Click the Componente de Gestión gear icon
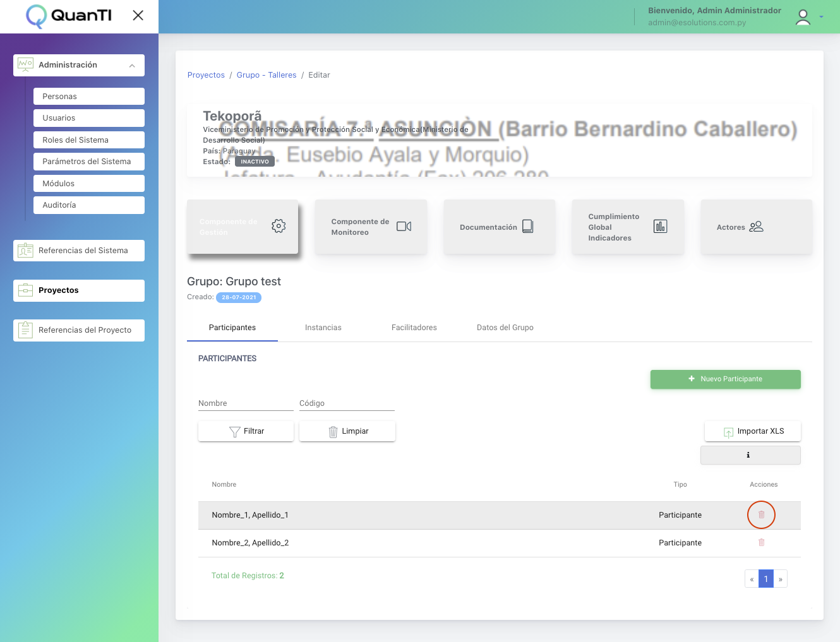Image resolution: width=840 pixels, height=642 pixels. coord(279,226)
